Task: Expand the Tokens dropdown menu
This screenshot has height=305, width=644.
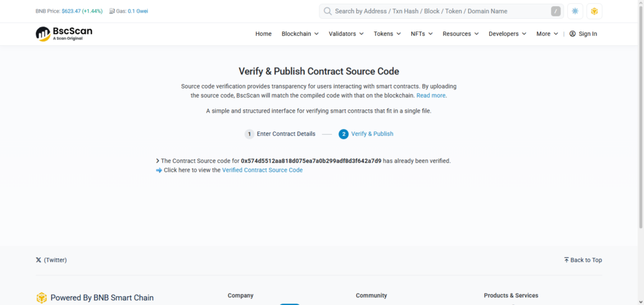Action: point(387,34)
